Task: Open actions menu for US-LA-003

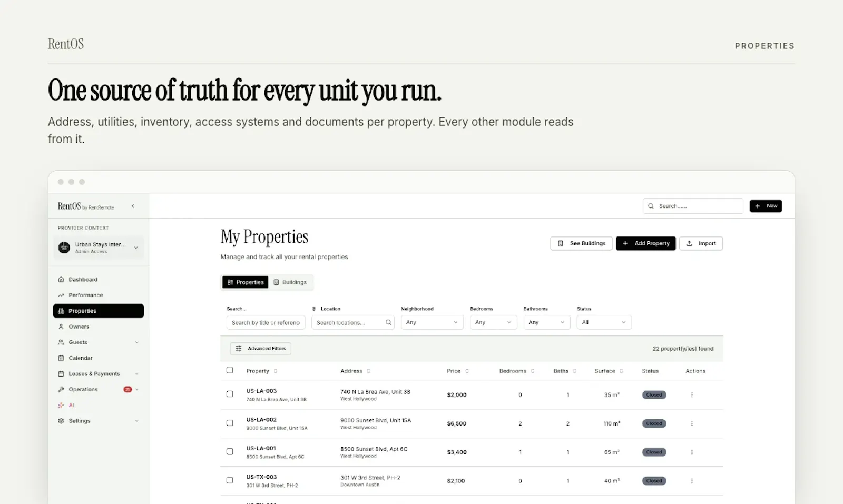Action: [x=692, y=395]
